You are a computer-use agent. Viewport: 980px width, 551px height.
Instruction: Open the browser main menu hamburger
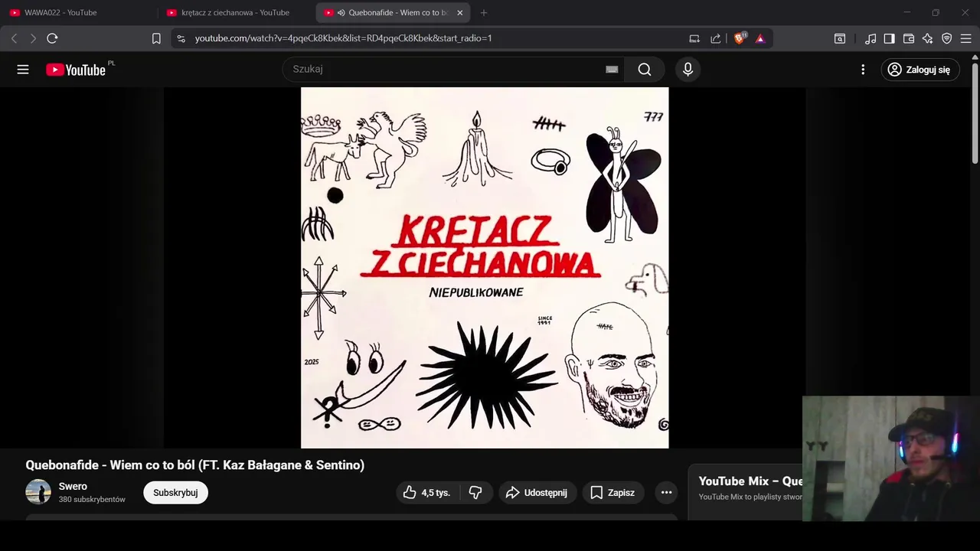pyautogui.click(x=966, y=38)
